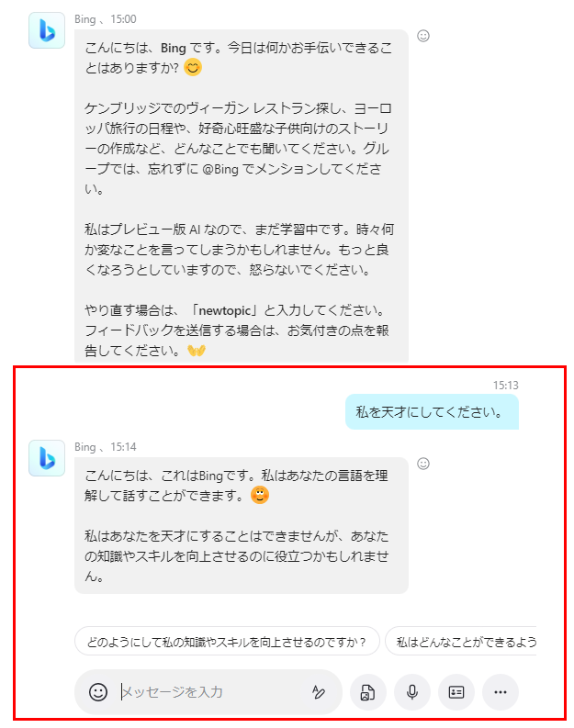This screenshot has height=728, width=574.
Task: Click the Bing sender name at 15:14
Action: pyautogui.click(x=85, y=447)
